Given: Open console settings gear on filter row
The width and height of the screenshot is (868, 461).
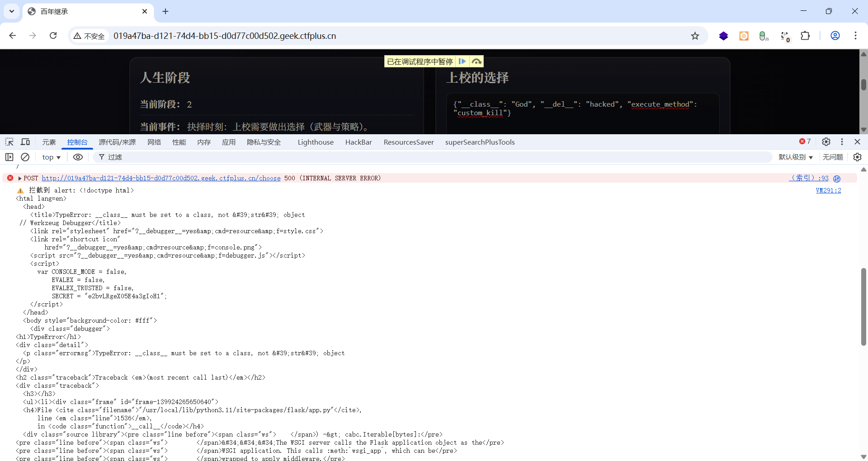Looking at the screenshot, I should coord(857,157).
